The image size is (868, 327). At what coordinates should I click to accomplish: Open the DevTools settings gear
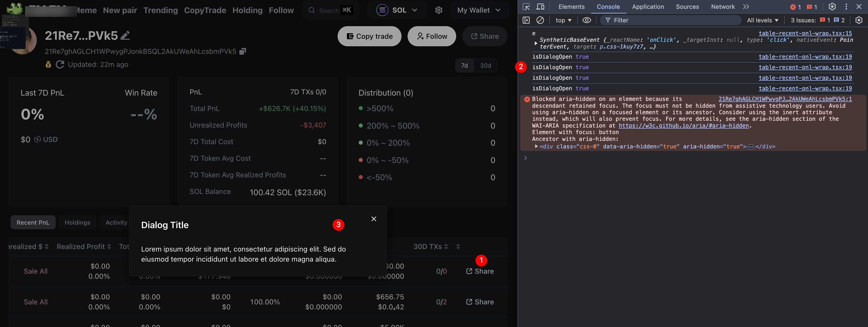832,7
